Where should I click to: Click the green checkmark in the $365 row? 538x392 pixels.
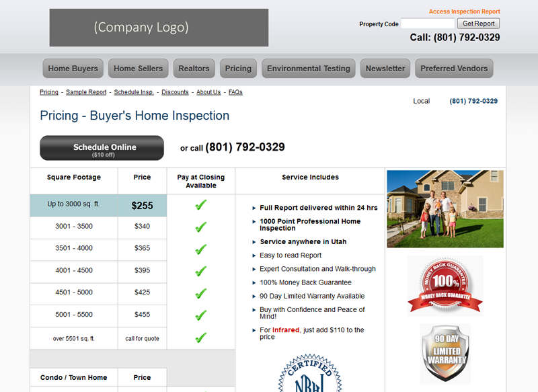[200, 249]
